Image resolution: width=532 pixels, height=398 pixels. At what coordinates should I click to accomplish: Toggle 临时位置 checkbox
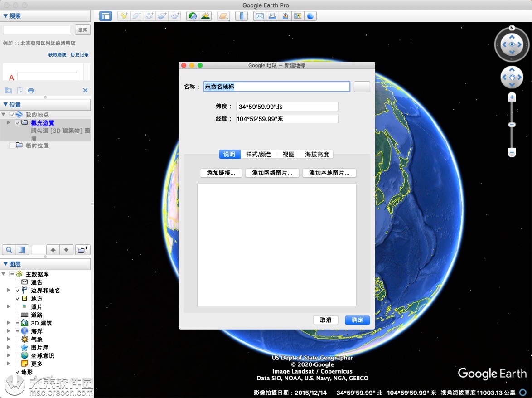[x=12, y=145]
